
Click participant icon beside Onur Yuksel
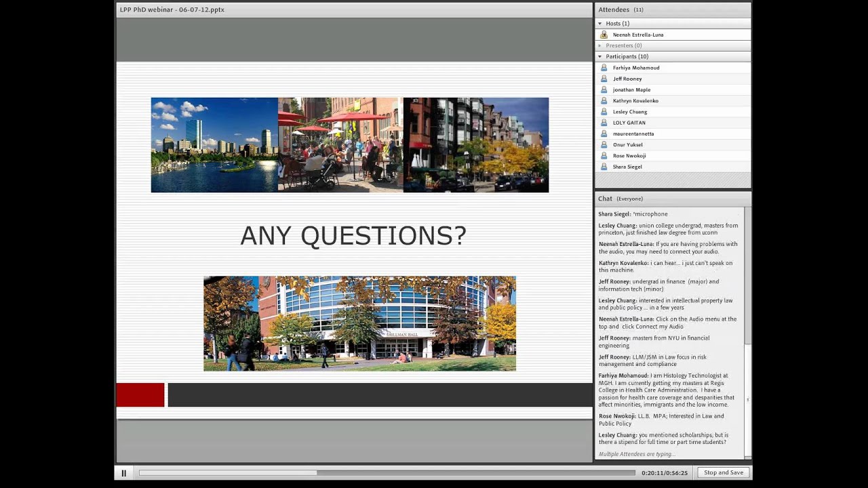point(604,144)
